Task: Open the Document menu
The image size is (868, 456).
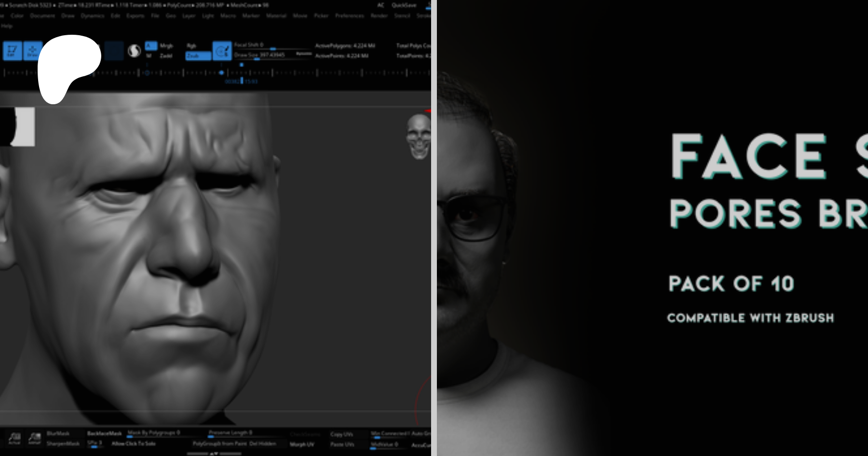Action: tap(42, 16)
